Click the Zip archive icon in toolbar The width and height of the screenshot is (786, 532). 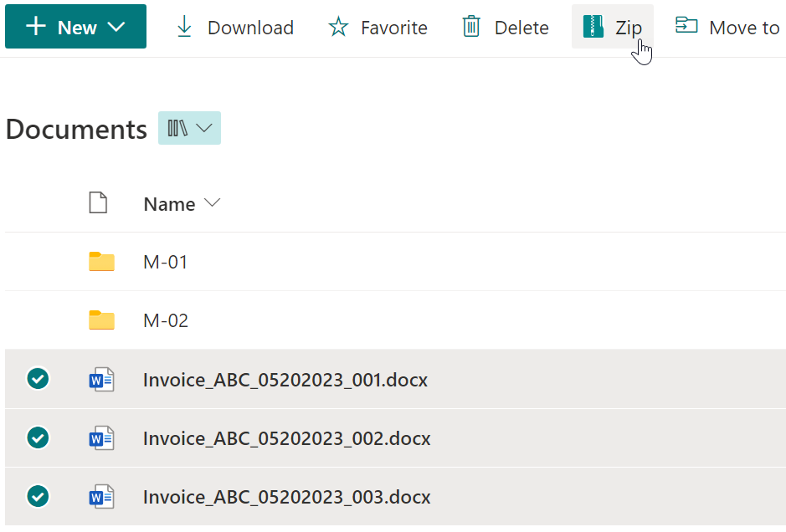[x=593, y=27]
